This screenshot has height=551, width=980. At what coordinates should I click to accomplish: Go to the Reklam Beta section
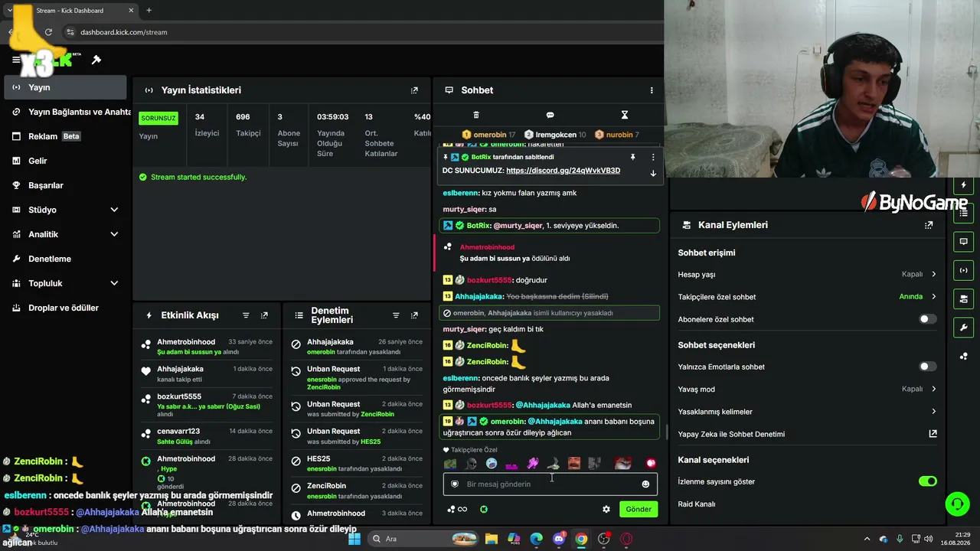64,136
